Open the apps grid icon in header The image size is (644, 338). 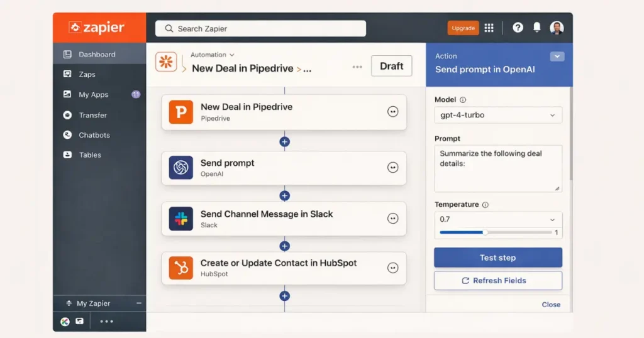click(x=489, y=28)
